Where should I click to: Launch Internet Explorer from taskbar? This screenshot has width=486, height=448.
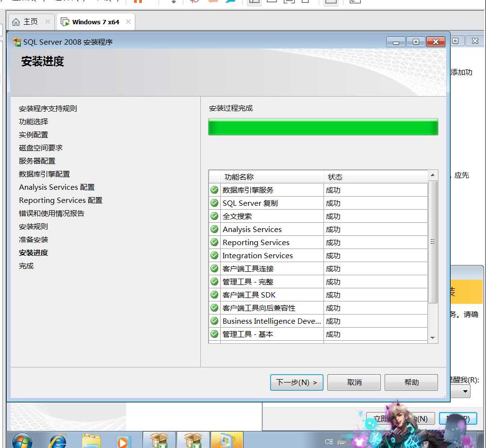tap(58, 441)
